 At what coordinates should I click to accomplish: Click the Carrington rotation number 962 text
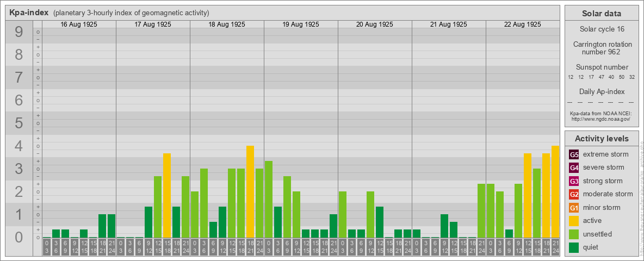(x=602, y=48)
